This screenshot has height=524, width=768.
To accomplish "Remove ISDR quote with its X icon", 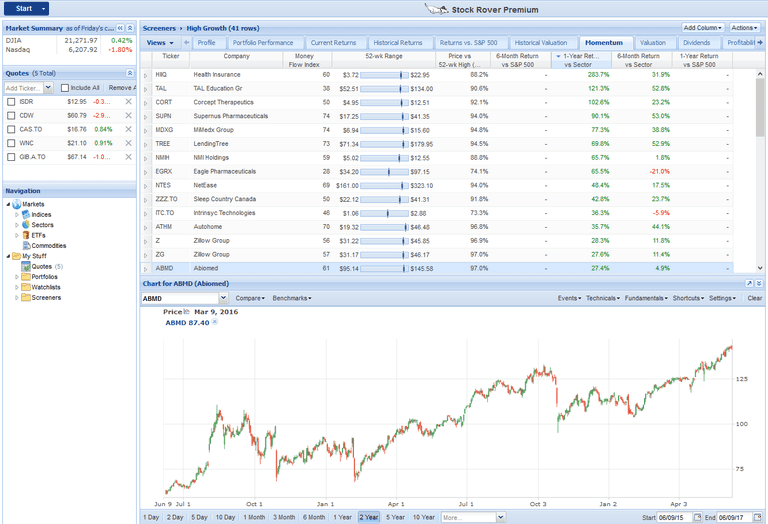I will click(128, 102).
